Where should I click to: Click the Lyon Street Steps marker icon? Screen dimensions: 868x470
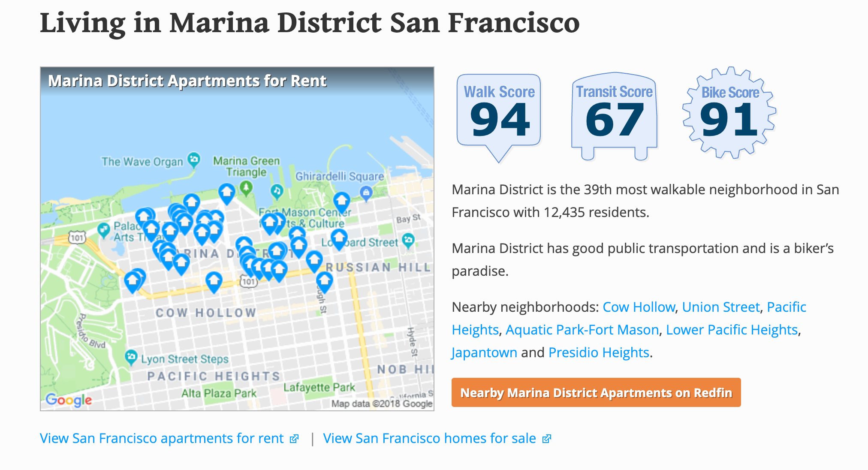pyautogui.click(x=131, y=357)
